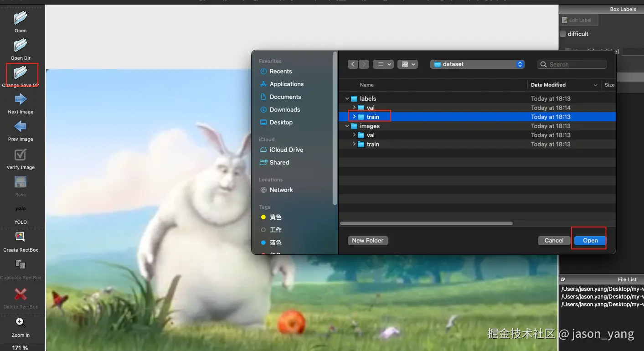Select the Create RectBox tool
The image size is (644, 351).
(21, 237)
